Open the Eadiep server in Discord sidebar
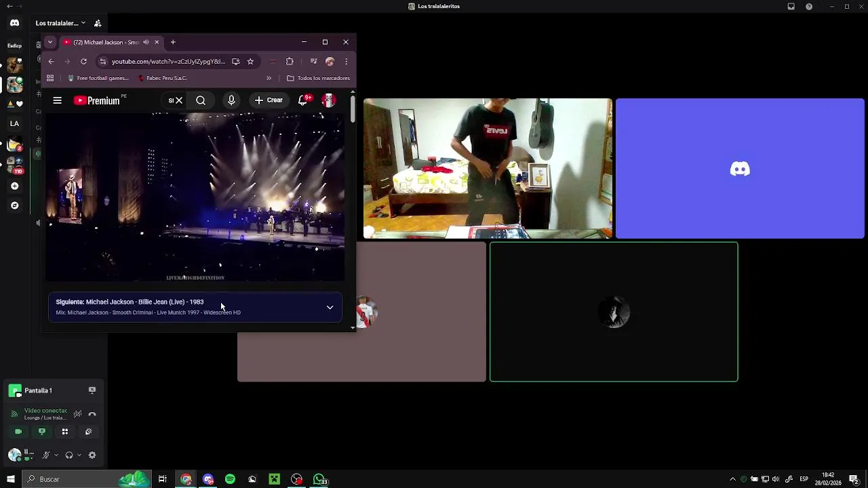Image resolution: width=868 pixels, height=488 pixels. click(14, 45)
